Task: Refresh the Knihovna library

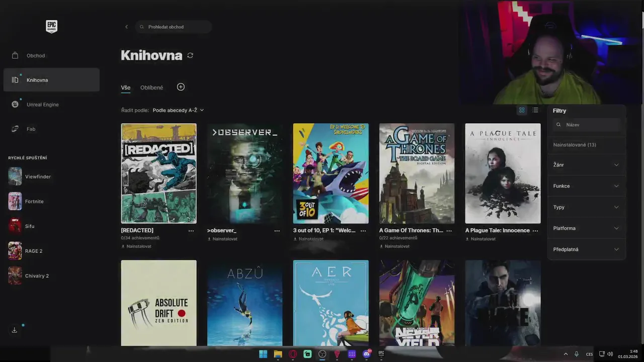Action: [x=190, y=55]
